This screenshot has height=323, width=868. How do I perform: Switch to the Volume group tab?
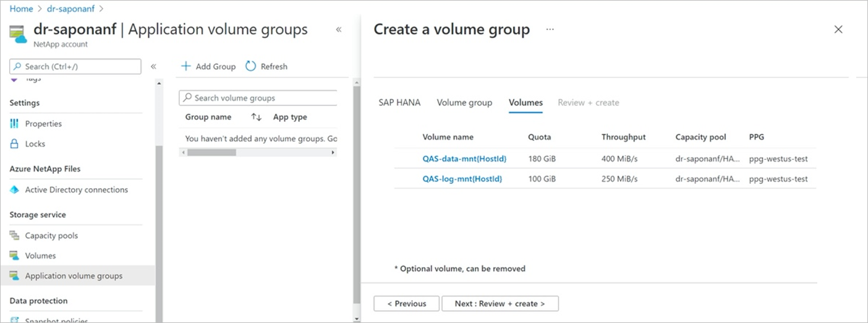(464, 103)
